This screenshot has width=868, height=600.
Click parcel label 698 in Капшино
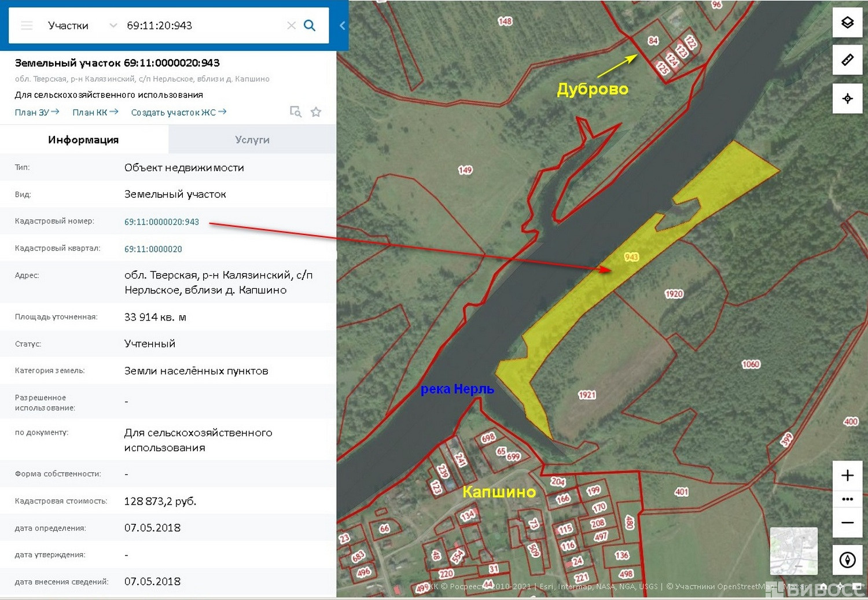488,437
